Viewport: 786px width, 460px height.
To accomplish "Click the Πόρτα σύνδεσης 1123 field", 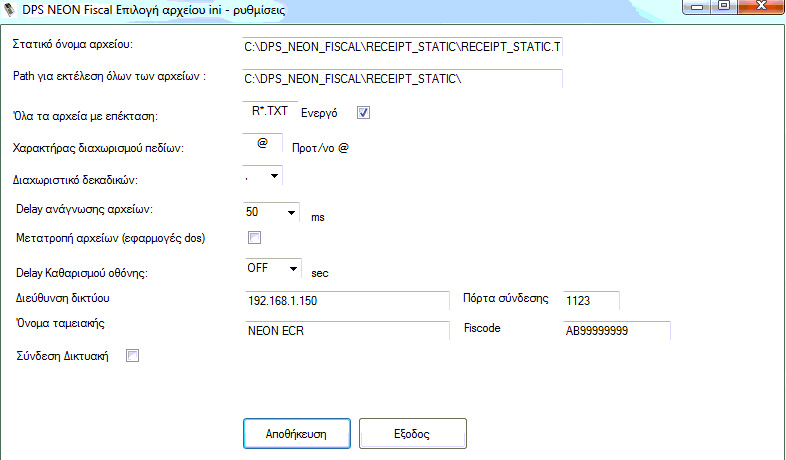I will 592,301.
